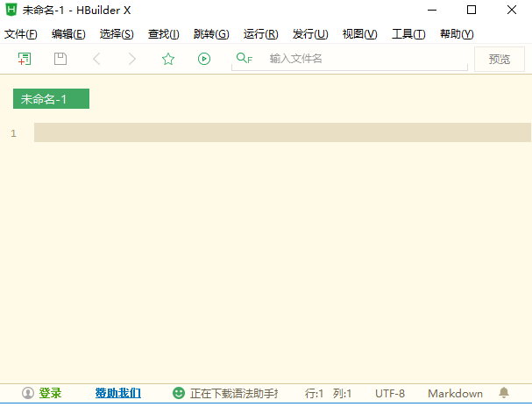Open the 文件(F) menu
This screenshot has height=407, width=532.
click(21, 34)
